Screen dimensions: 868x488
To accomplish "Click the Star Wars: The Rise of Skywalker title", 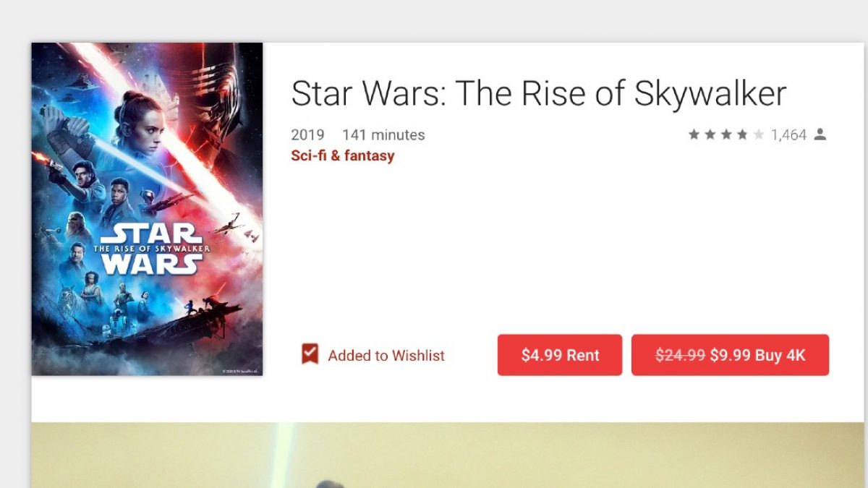I will pyautogui.click(x=538, y=93).
